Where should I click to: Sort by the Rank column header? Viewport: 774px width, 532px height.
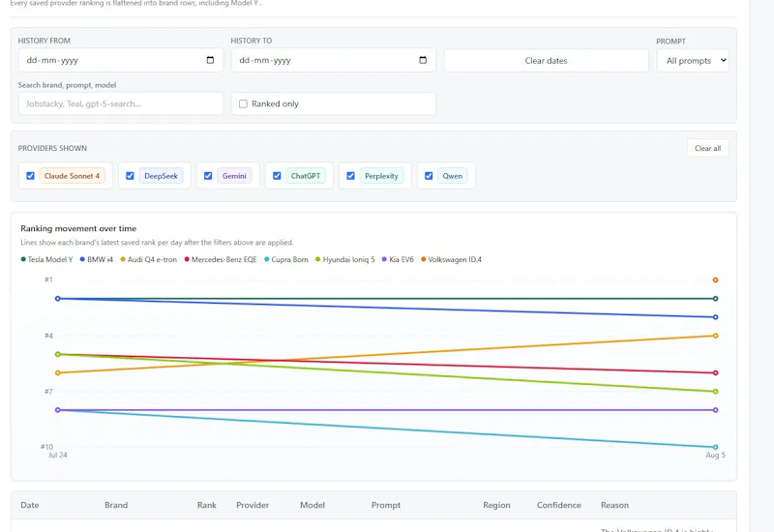tap(207, 505)
